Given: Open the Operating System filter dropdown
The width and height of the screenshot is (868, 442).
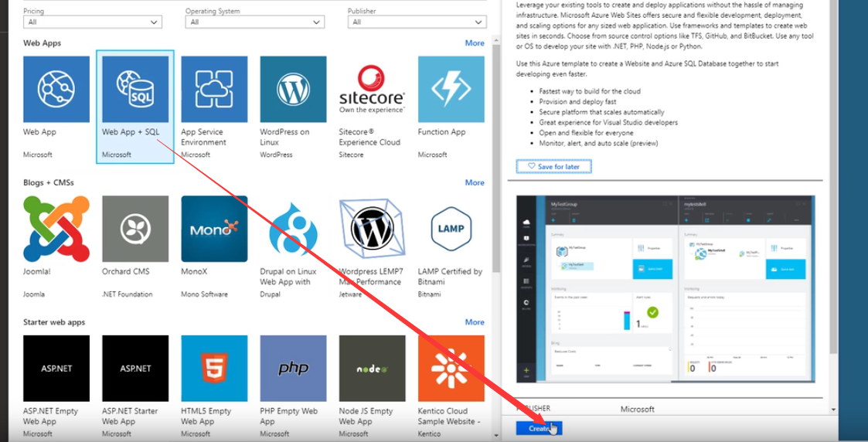Looking at the screenshot, I should coord(254,22).
